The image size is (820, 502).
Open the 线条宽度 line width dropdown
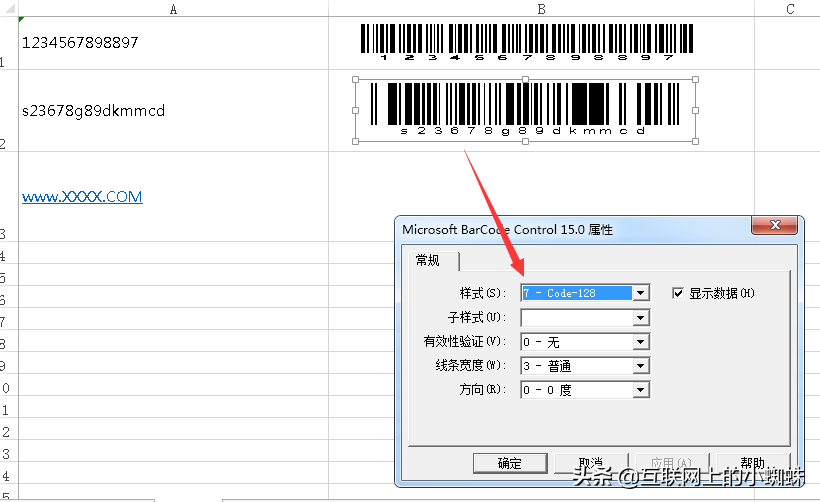(641, 366)
